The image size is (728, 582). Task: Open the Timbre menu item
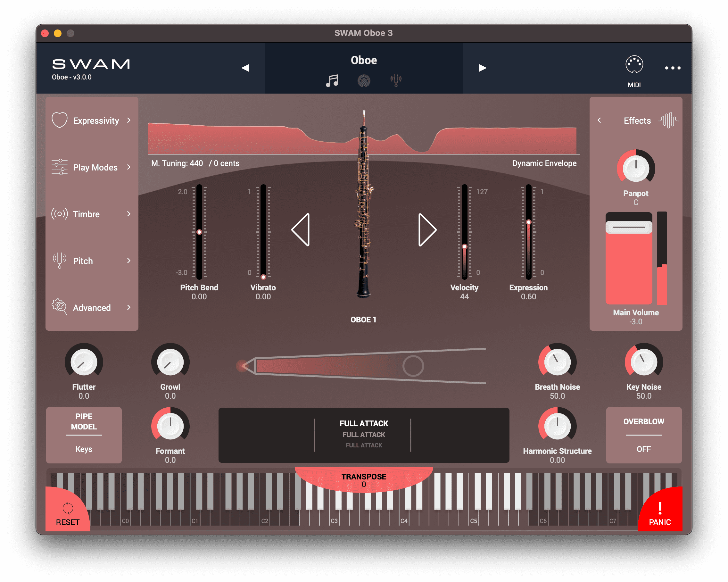tap(92, 214)
